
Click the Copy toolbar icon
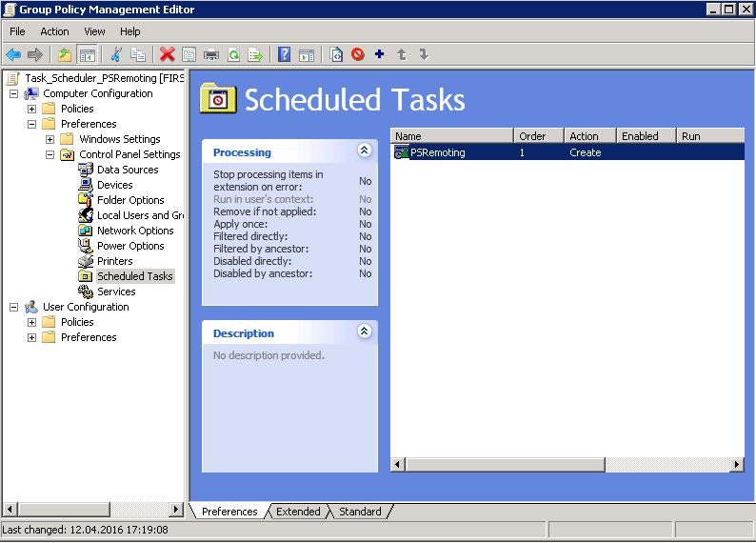click(x=138, y=54)
